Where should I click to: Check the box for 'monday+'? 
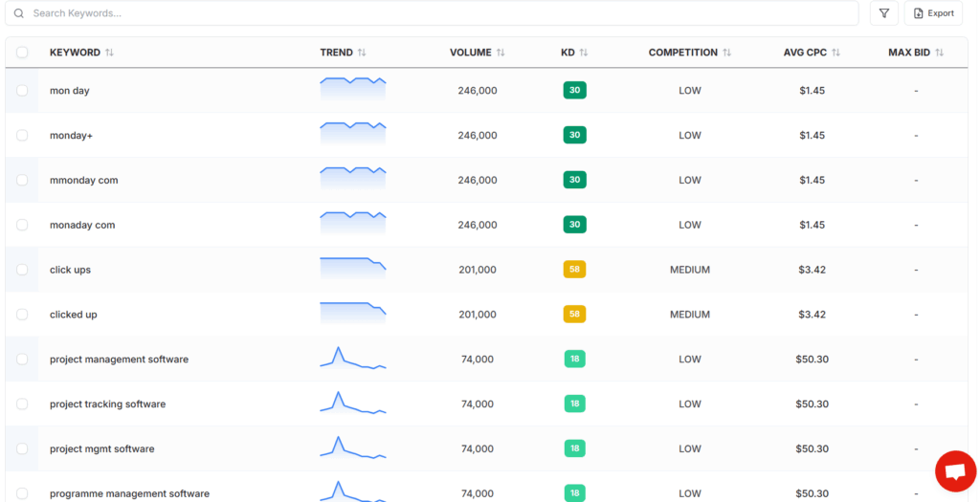click(22, 135)
